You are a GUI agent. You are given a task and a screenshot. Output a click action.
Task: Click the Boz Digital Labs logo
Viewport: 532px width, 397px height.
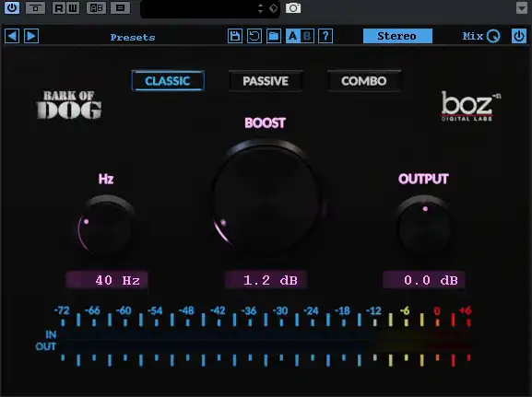click(x=470, y=106)
